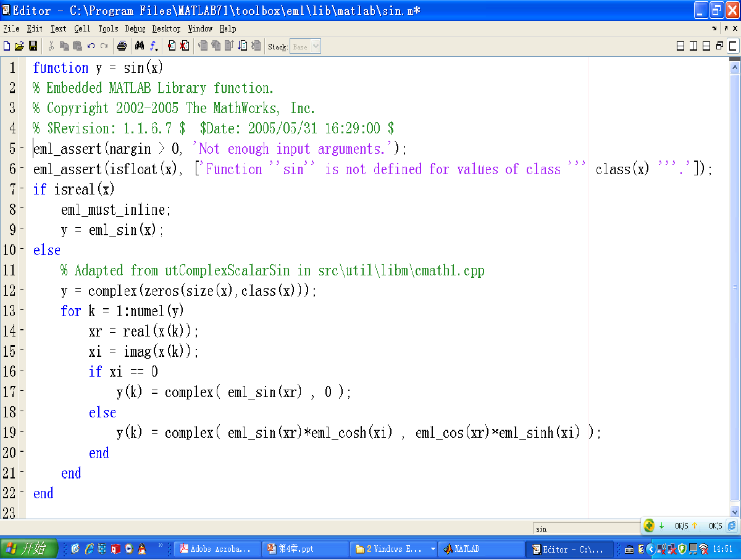The image size is (741, 560).
Task: Click vertical scrollbar down arrow
Action: point(735,511)
